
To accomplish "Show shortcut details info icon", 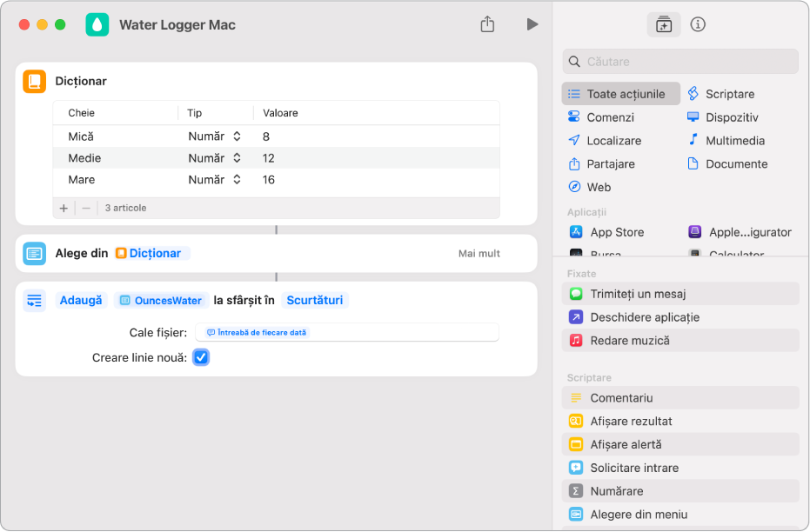I will pyautogui.click(x=698, y=24).
